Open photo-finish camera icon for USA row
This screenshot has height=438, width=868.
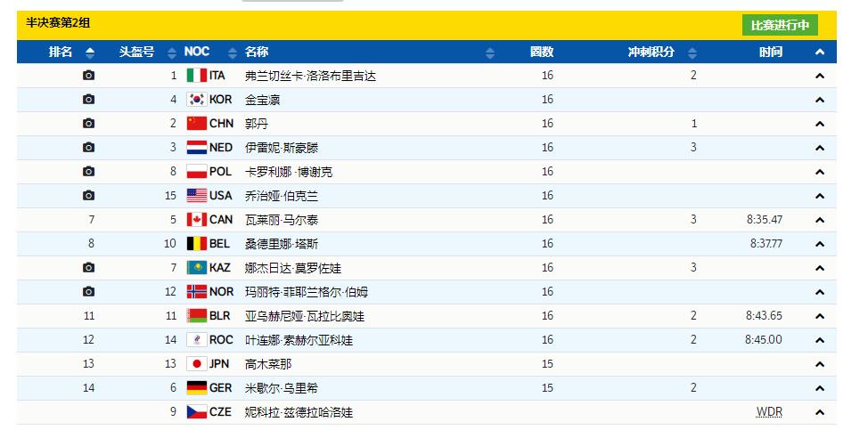point(88,195)
